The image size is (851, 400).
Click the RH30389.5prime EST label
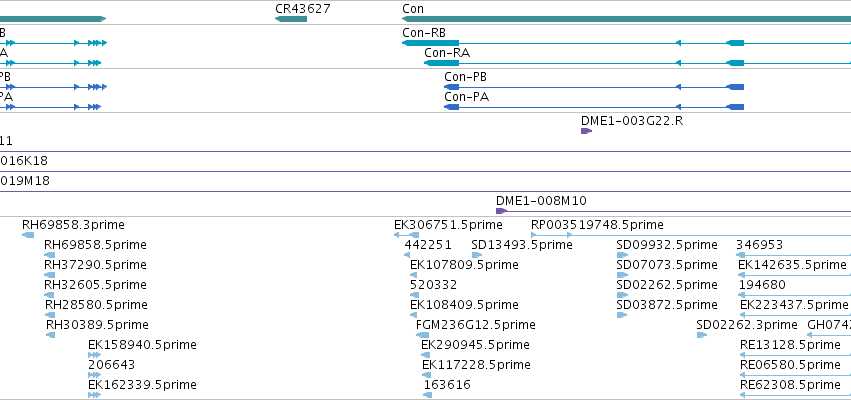[x=98, y=325]
